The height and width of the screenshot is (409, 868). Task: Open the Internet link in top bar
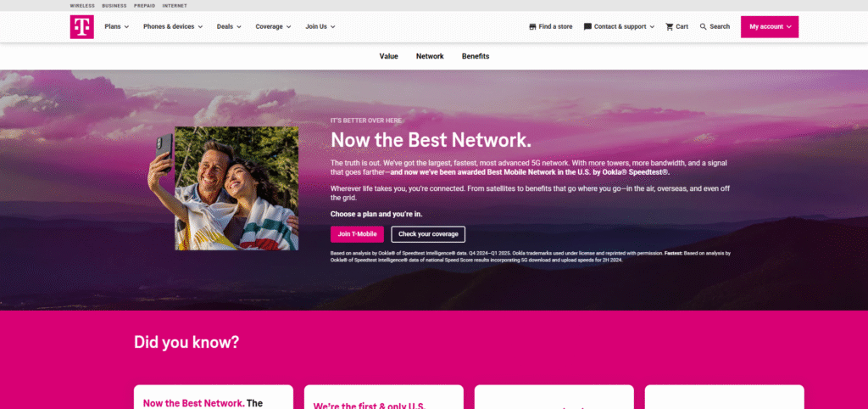(175, 6)
